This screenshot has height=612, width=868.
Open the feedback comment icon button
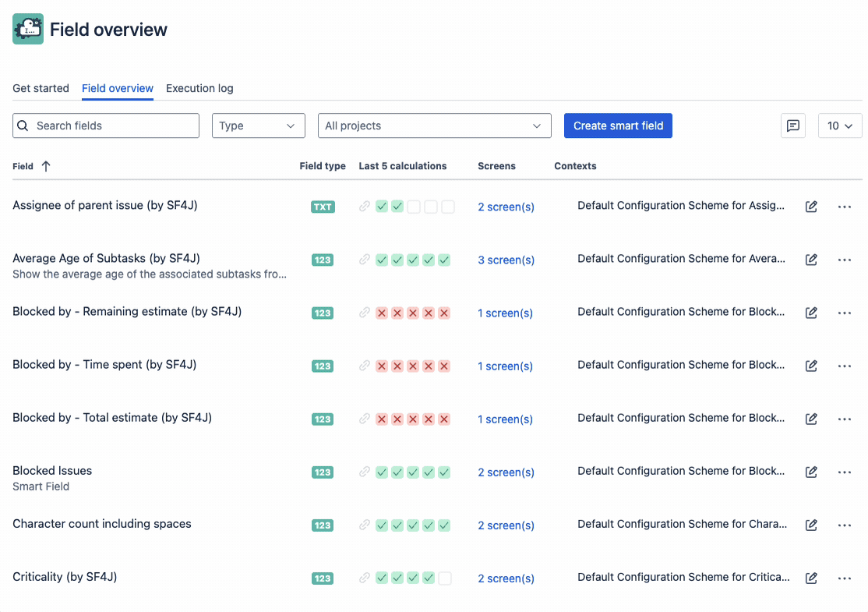(793, 126)
